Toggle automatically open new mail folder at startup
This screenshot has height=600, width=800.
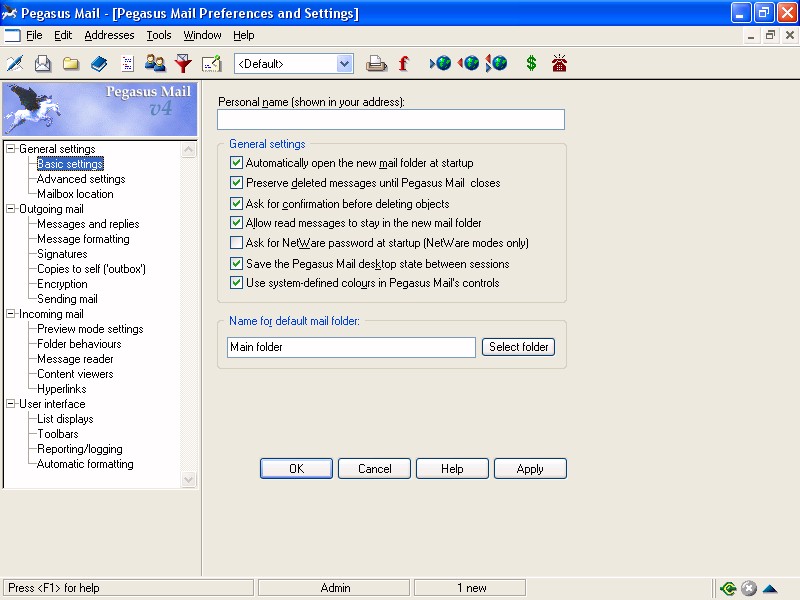pos(236,163)
